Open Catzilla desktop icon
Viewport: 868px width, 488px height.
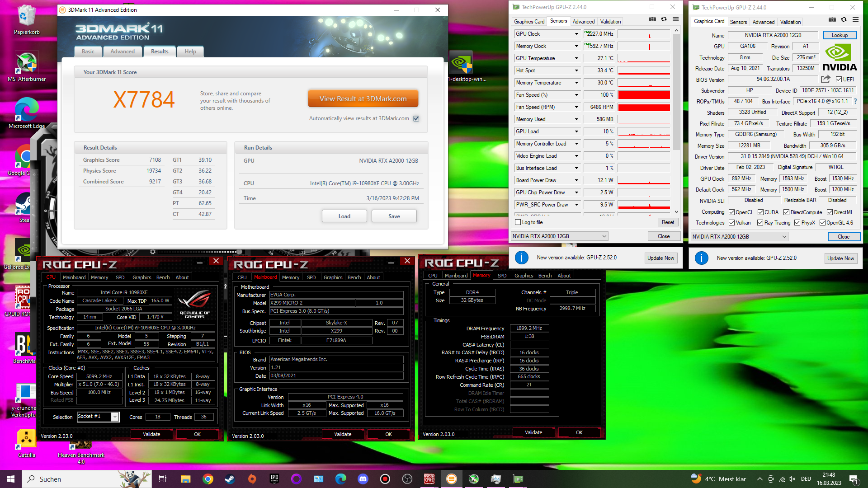point(27,443)
